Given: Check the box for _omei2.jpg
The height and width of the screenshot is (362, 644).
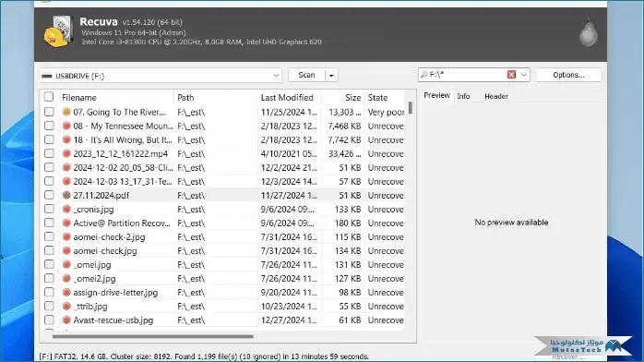Looking at the screenshot, I should (49, 279).
